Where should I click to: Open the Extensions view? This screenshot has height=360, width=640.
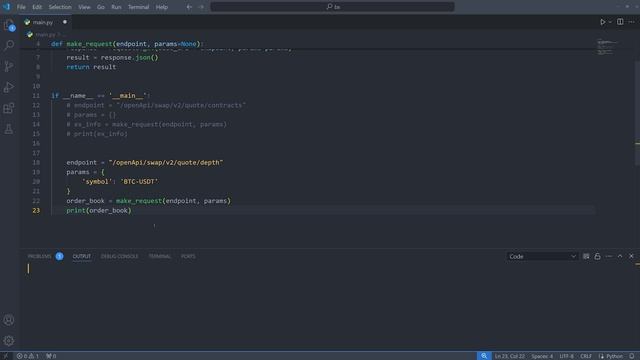point(9,108)
